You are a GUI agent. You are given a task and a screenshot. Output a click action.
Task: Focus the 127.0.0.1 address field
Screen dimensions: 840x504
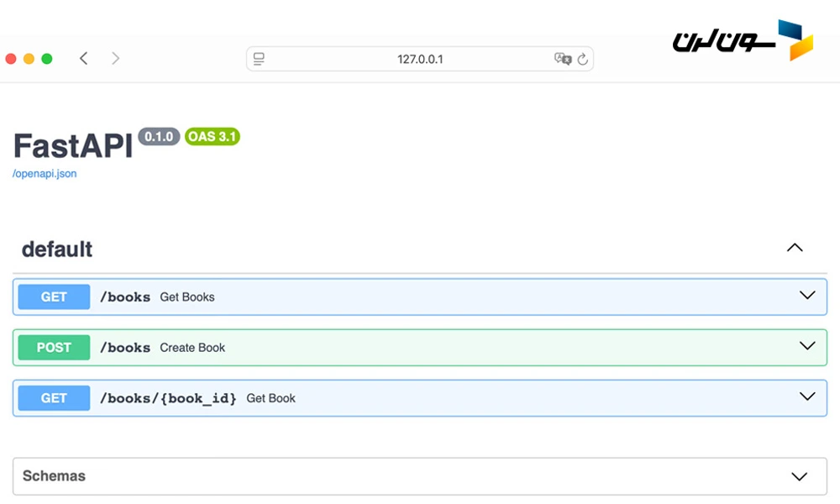420,59
